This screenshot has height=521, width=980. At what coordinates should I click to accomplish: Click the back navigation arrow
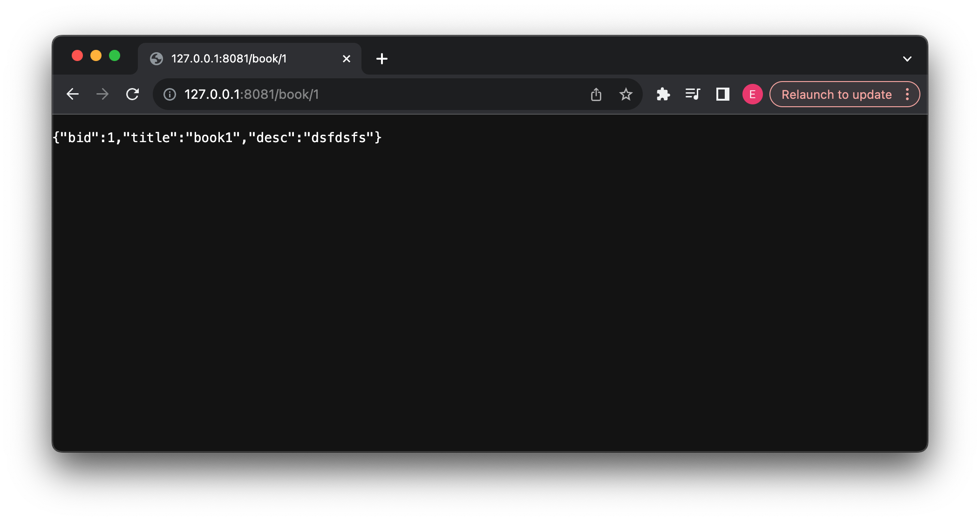coord(73,94)
